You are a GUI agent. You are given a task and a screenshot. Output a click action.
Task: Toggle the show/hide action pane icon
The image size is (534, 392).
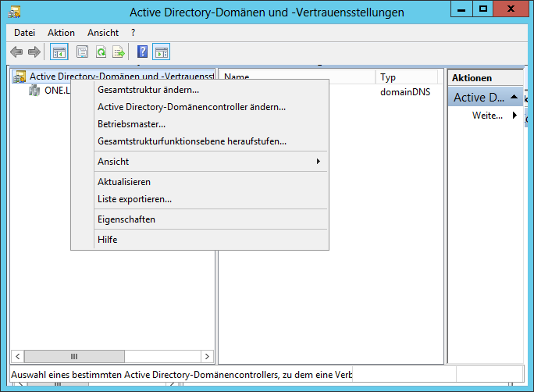click(x=161, y=52)
